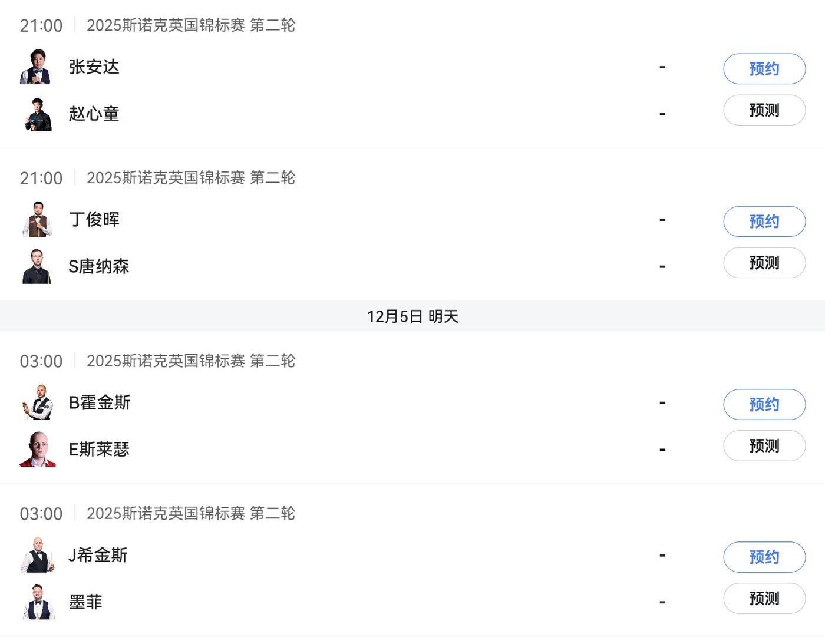The height and width of the screenshot is (644, 825).
Task: Click 赵心童's player avatar photo
Action: point(38,114)
